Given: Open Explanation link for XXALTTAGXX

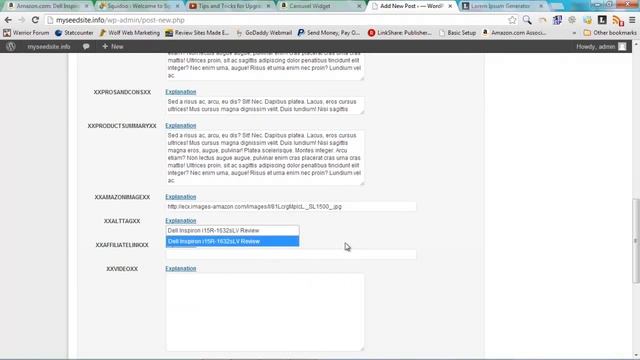Looking at the screenshot, I should (181, 221).
